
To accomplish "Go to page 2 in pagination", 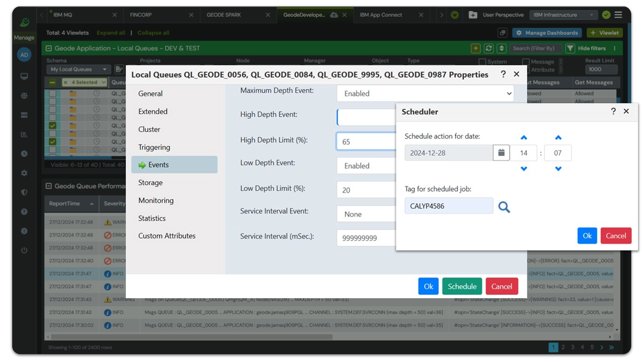I will [563, 347].
